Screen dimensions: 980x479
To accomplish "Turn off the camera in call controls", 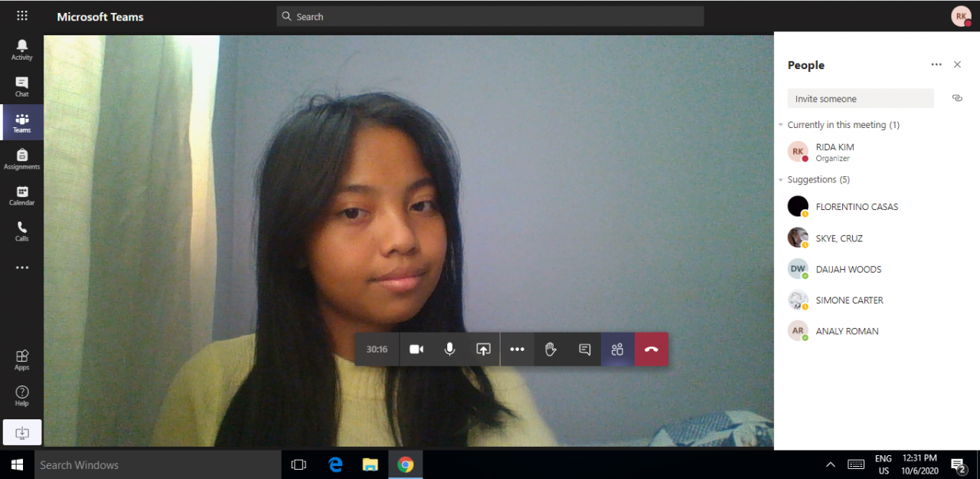I will (416, 349).
